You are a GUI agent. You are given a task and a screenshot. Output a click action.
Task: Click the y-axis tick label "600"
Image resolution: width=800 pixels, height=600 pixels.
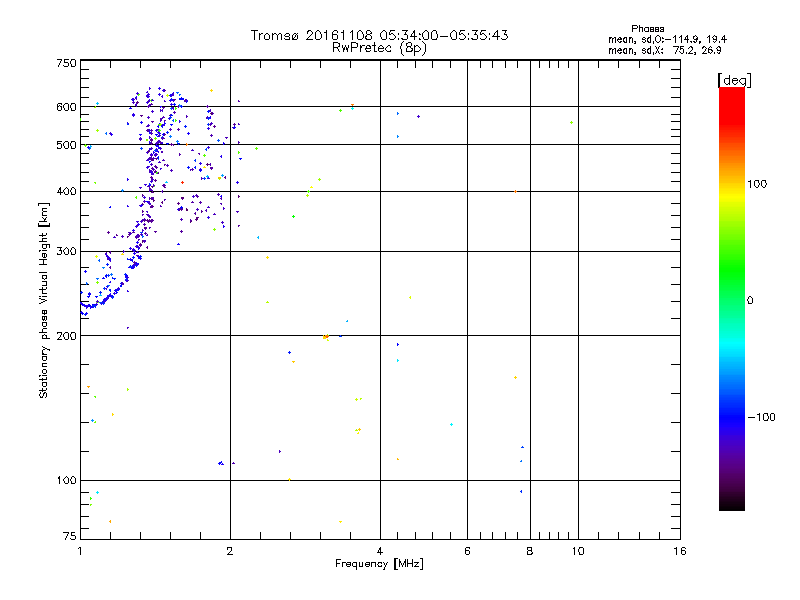pos(66,107)
